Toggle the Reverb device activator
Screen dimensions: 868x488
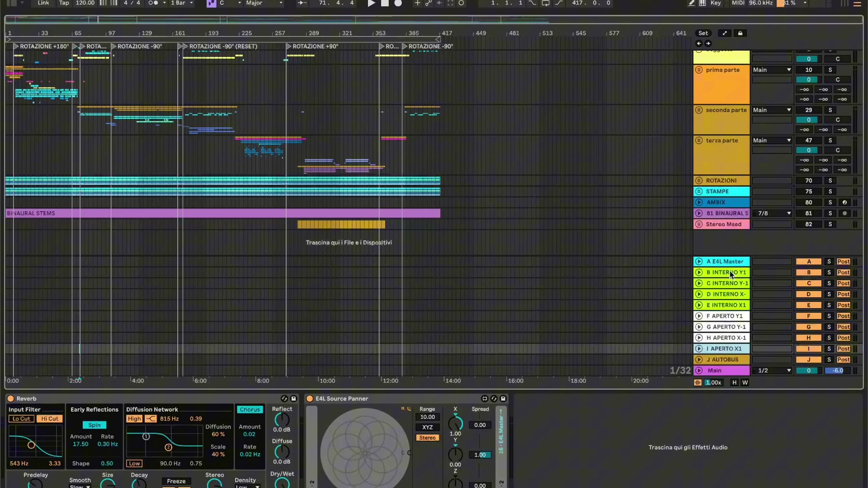(11, 399)
